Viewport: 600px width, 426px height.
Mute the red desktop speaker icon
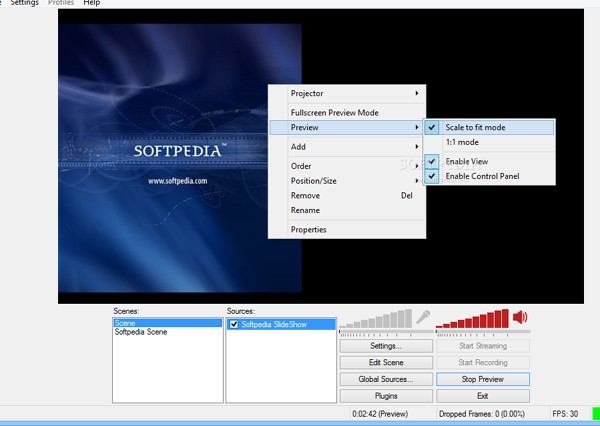point(520,317)
